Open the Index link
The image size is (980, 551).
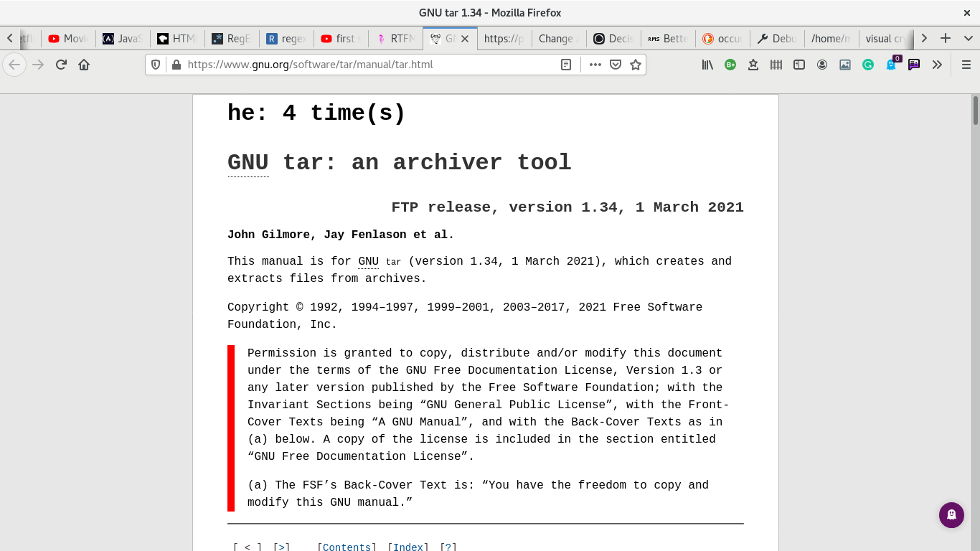pyautogui.click(x=409, y=547)
